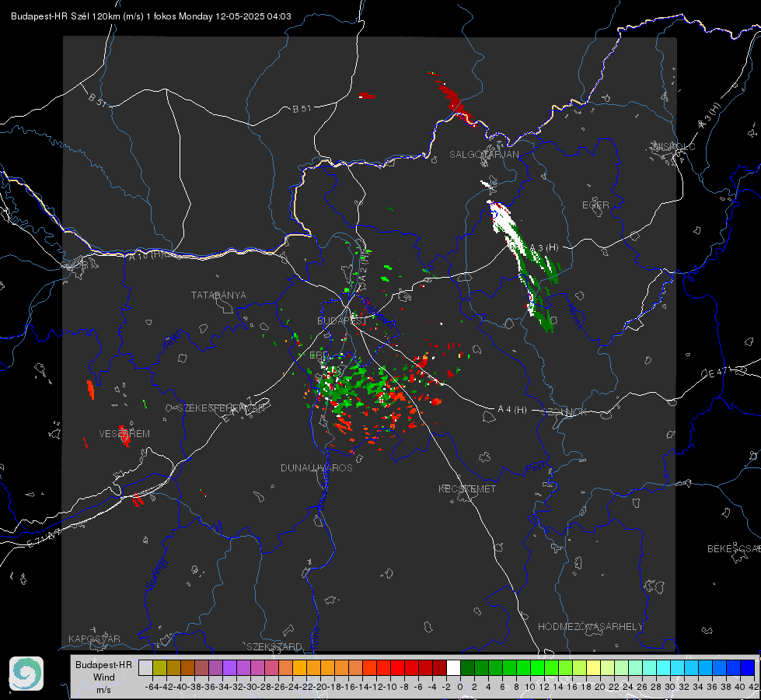Select the pale yellow swatch near 18
Viewport: 761px width, 700px height.
point(594,667)
